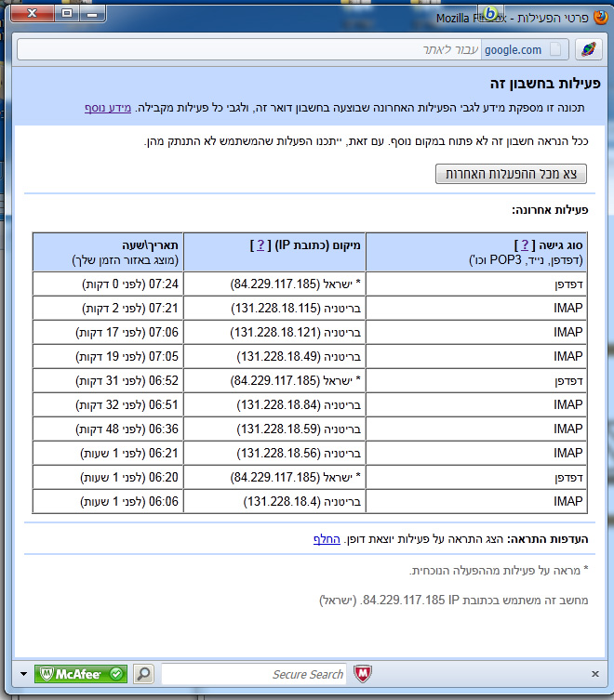The image size is (614, 700).
Task: Click IMAP access type in the 06:36 row
Action: coord(476,429)
